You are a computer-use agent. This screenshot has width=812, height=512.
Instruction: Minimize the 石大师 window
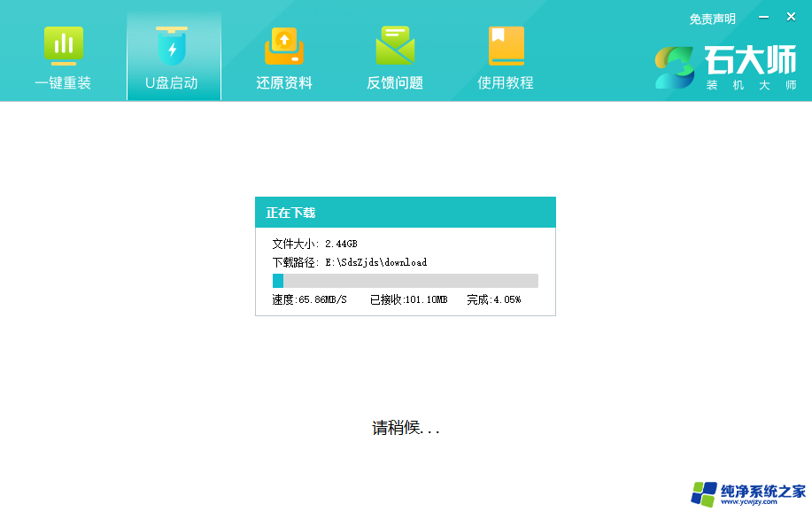point(761,17)
